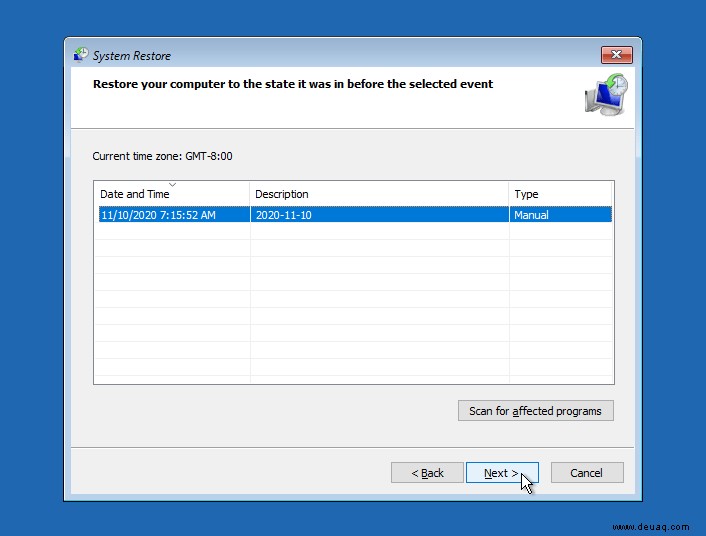Viewport: 706px width, 536px height.
Task: Toggle the Date and Time sort arrow
Action: (x=172, y=185)
